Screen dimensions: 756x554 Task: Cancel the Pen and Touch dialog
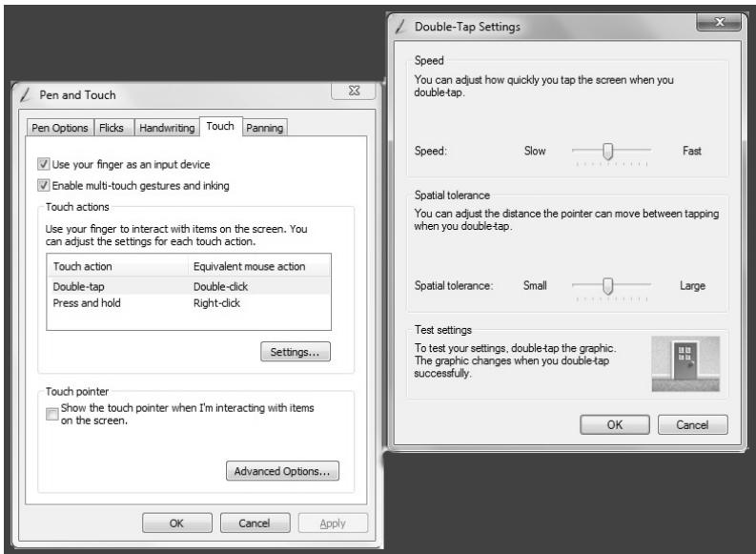click(255, 523)
